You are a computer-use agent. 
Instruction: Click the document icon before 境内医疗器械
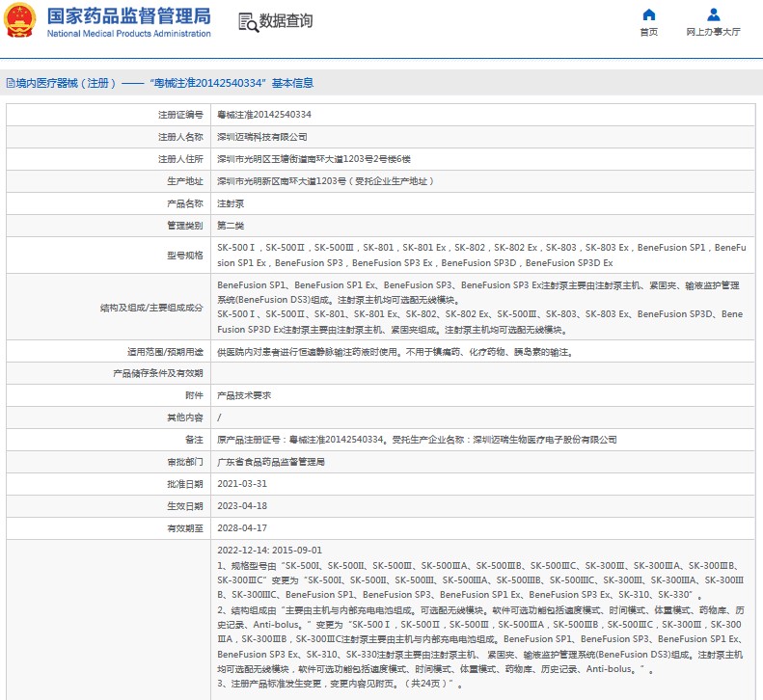coord(11,83)
